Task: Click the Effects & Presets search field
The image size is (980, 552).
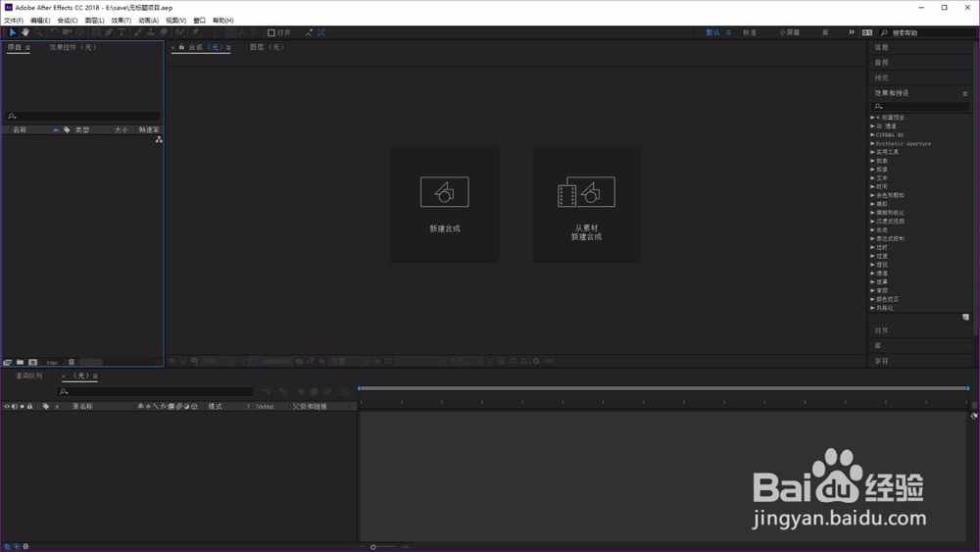Action: [x=920, y=107]
